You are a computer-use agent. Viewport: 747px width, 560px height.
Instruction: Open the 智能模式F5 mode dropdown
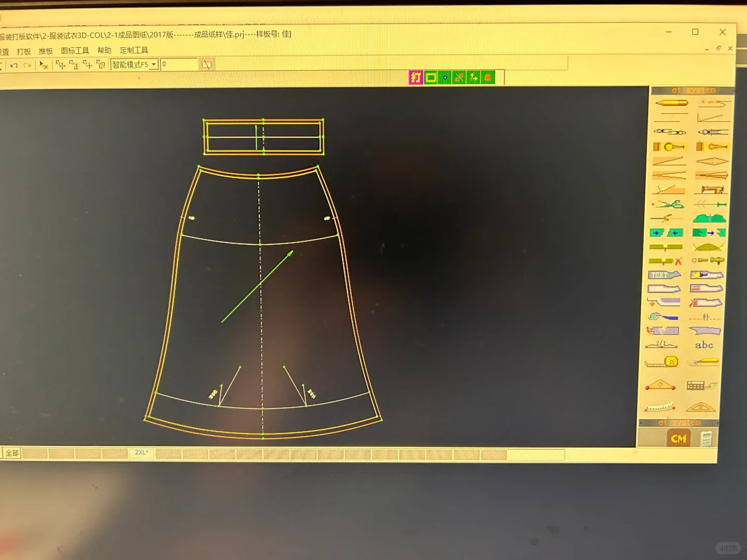[x=134, y=65]
